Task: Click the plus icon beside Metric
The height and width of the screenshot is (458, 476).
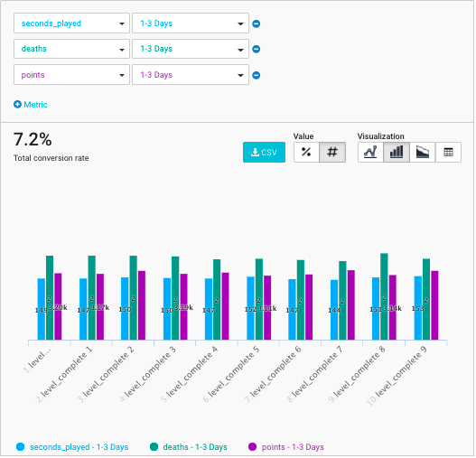Action: pos(17,105)
